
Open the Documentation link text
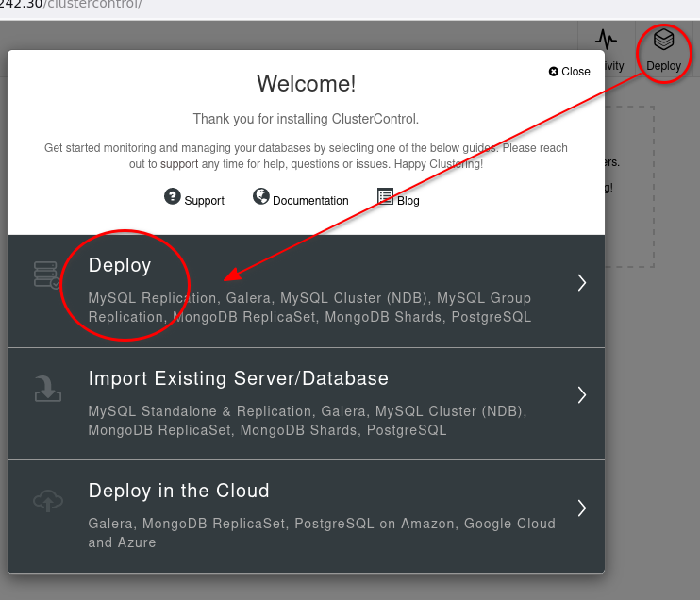[x=310, y=201]
